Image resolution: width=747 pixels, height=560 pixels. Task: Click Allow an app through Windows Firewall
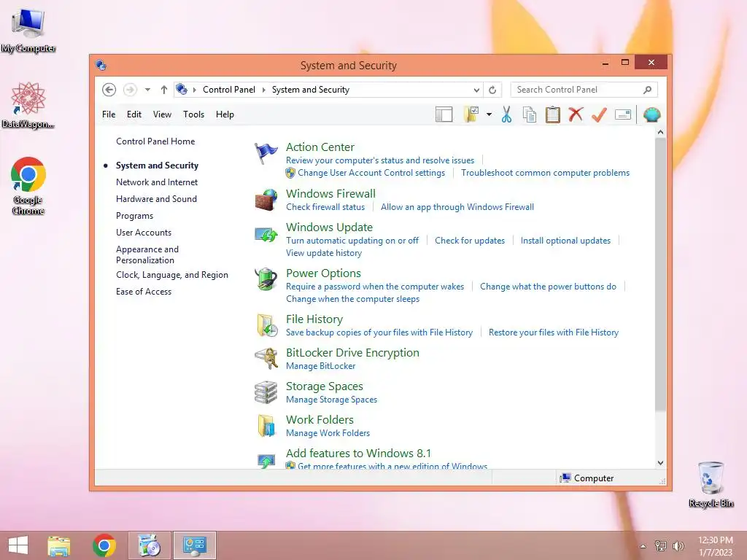[457, 207]
